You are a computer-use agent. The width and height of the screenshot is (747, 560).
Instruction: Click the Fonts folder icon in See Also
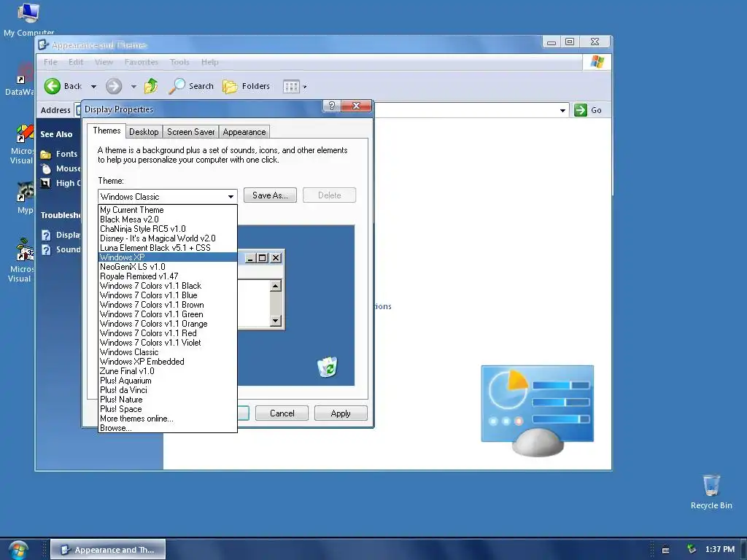click(x=46, y=155)
